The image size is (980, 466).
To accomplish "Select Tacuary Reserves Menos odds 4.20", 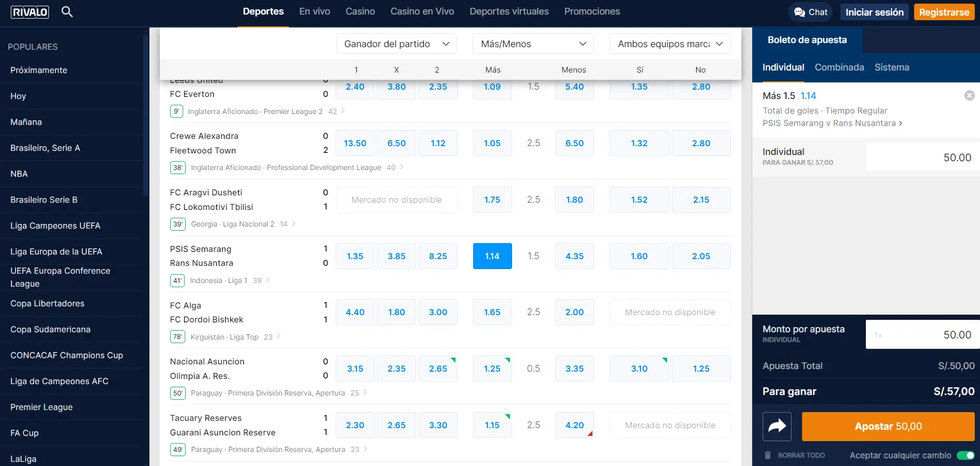I will (574, 425).
